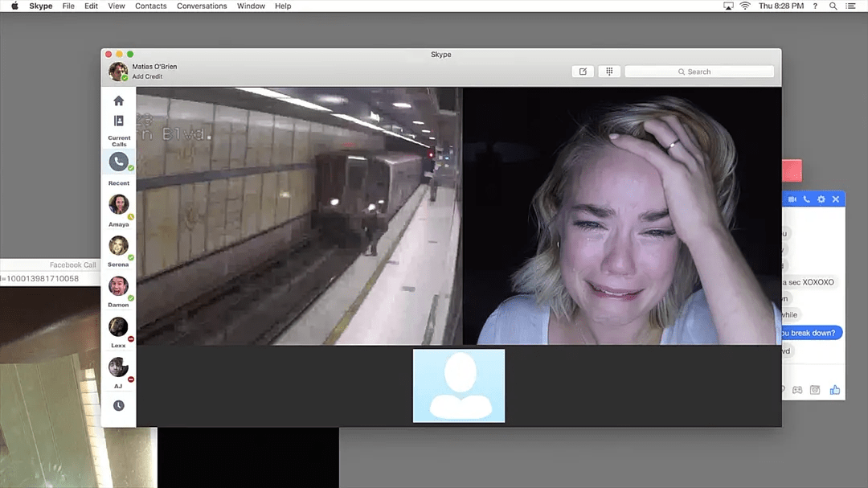Image resolution: width=868 pixels, height=488 pixels.
Task: Go to Skype Home in the sidebar
Action: pyautogui.click(x=119, y=101)
